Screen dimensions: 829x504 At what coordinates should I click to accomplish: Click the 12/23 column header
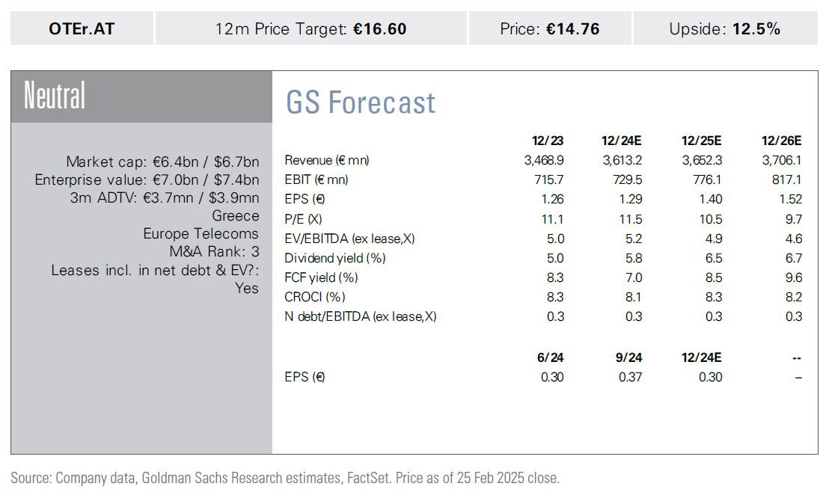[x=548, y=141]
